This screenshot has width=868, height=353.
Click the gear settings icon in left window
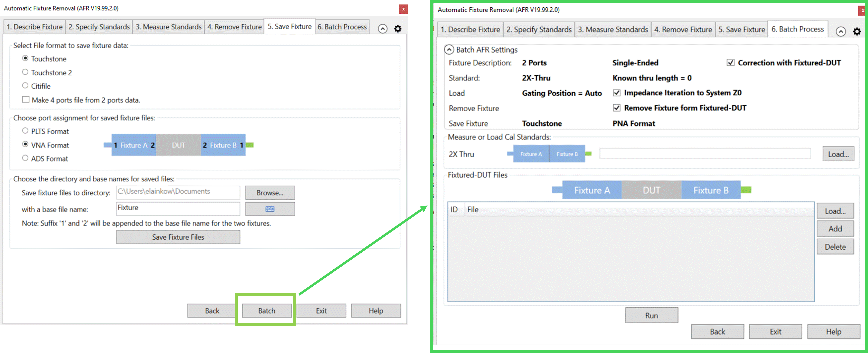click(398, 29)
